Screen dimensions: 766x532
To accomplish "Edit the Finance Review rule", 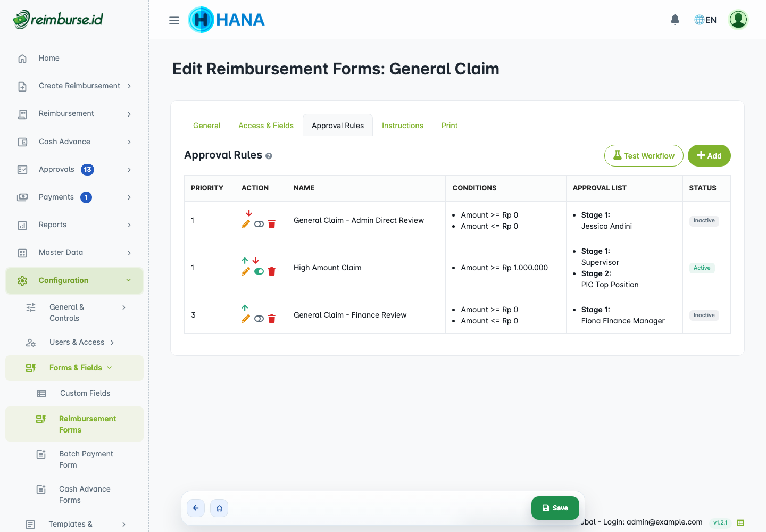I will [x=246, y=319].
